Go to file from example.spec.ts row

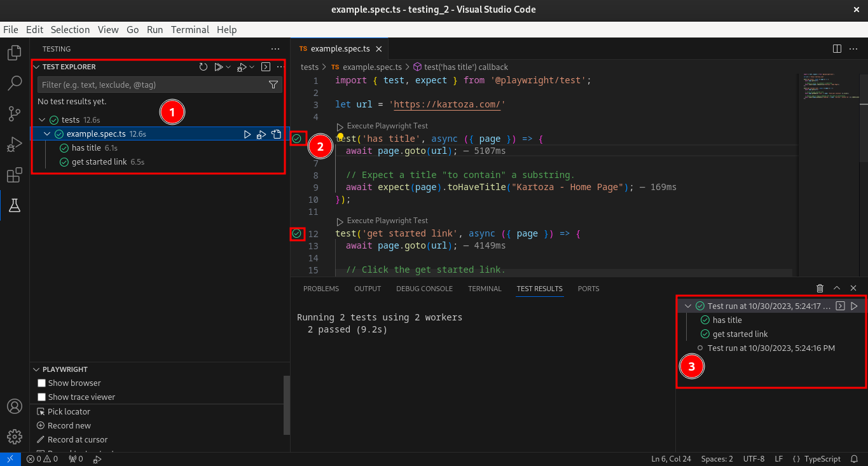(276, 134)
